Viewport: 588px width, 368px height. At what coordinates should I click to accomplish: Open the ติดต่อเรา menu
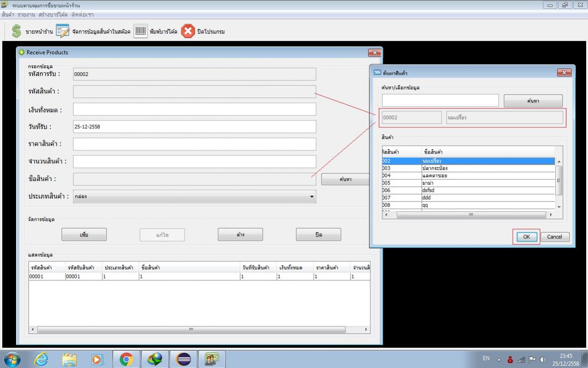tap(82, 15)
